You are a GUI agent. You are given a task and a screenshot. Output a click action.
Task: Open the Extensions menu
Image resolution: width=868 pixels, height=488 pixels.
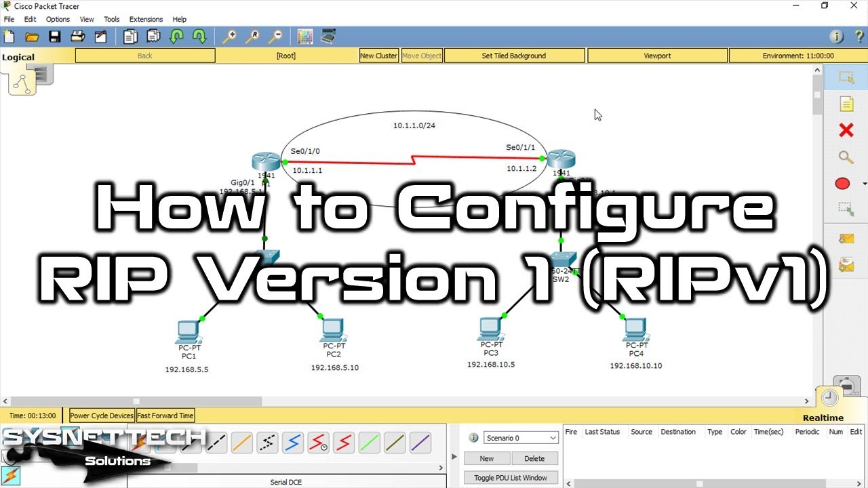click(146, 20)
